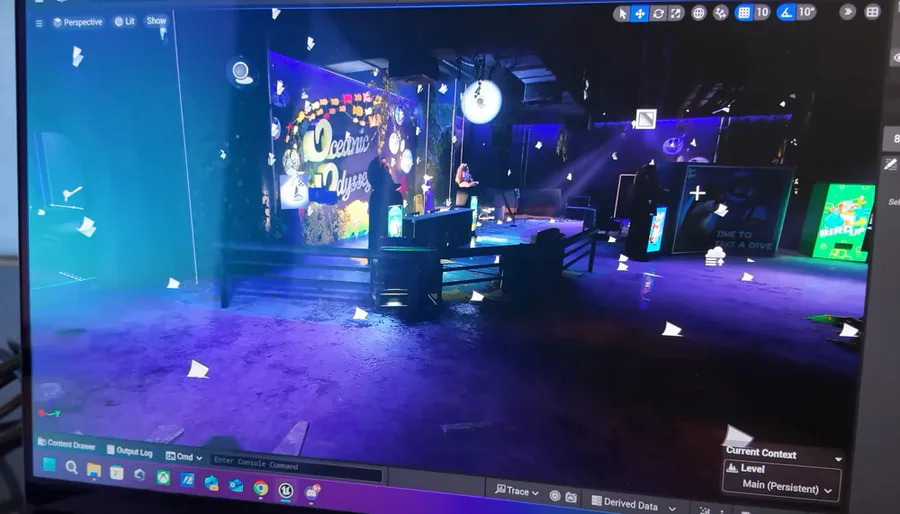Viewport: 900px width, 514px height.
Task: Open Windows Start menu
Action: [50, 464]
